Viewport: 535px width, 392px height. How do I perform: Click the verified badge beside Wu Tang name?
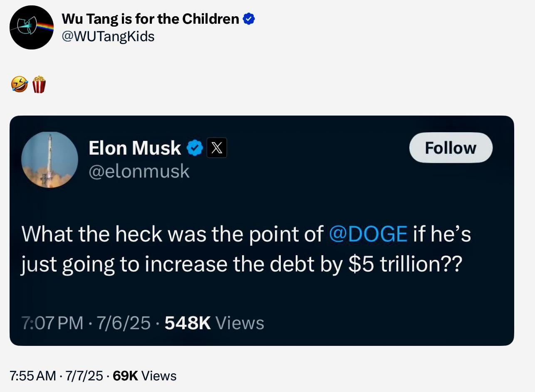point(248,19)
